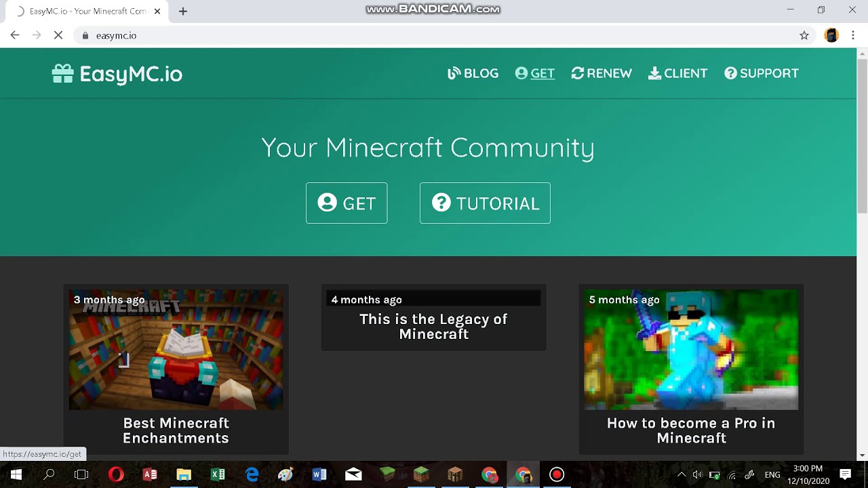
Task: Open a new browser tab
Action: click(183, 11)
